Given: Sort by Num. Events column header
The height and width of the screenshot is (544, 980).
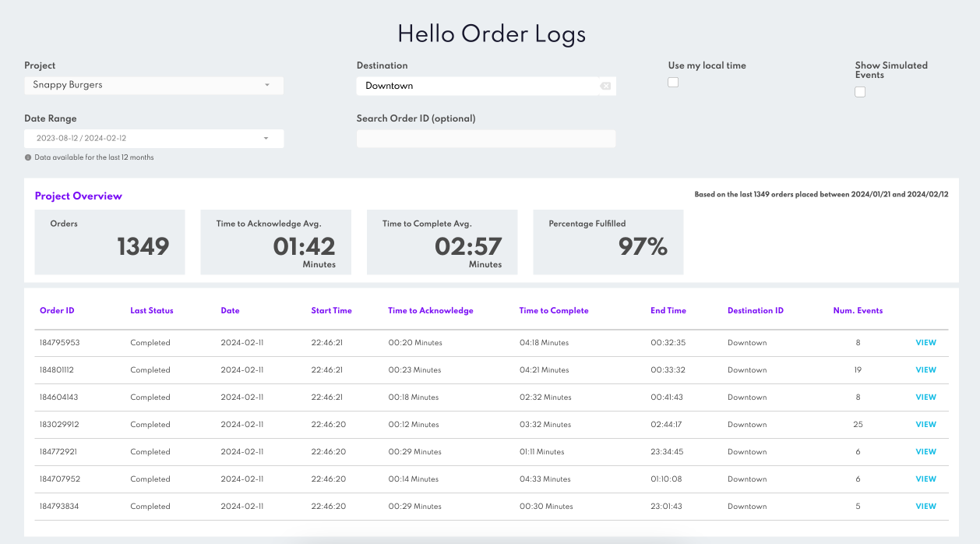Looking at the screenshot, I should click(x=858, y=310).
